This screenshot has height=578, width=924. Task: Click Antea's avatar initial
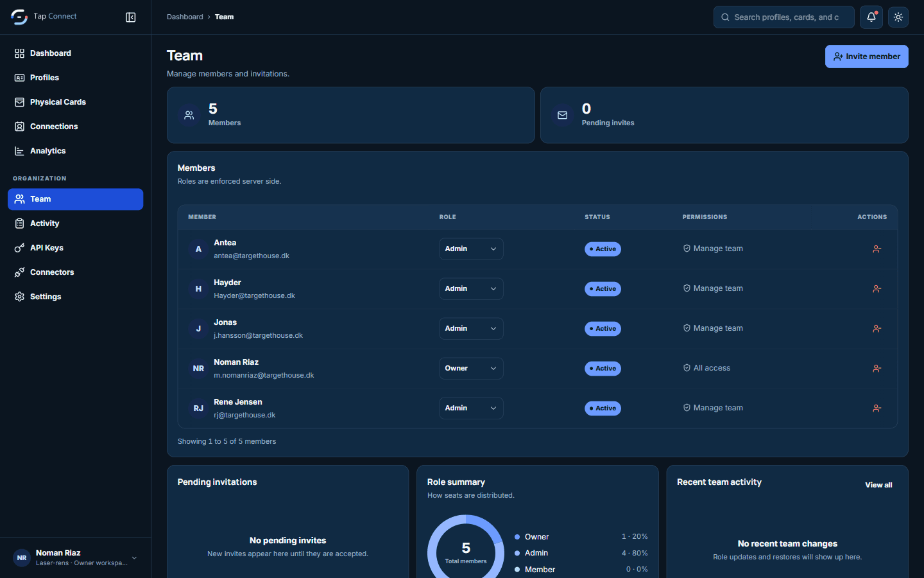click(x=198, y=249)
